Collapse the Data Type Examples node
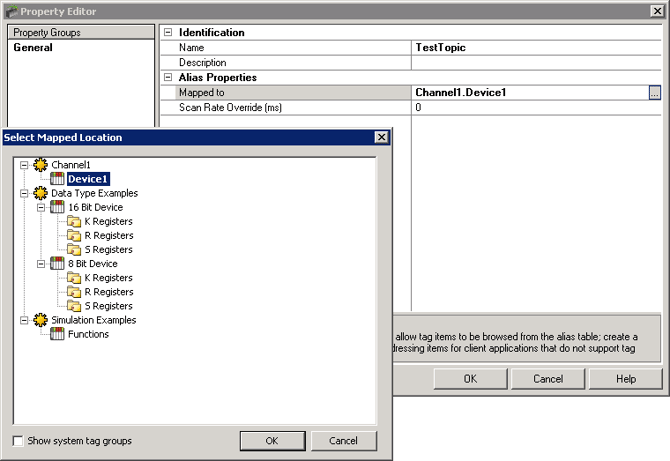670x461 pixels. point(24,193)
